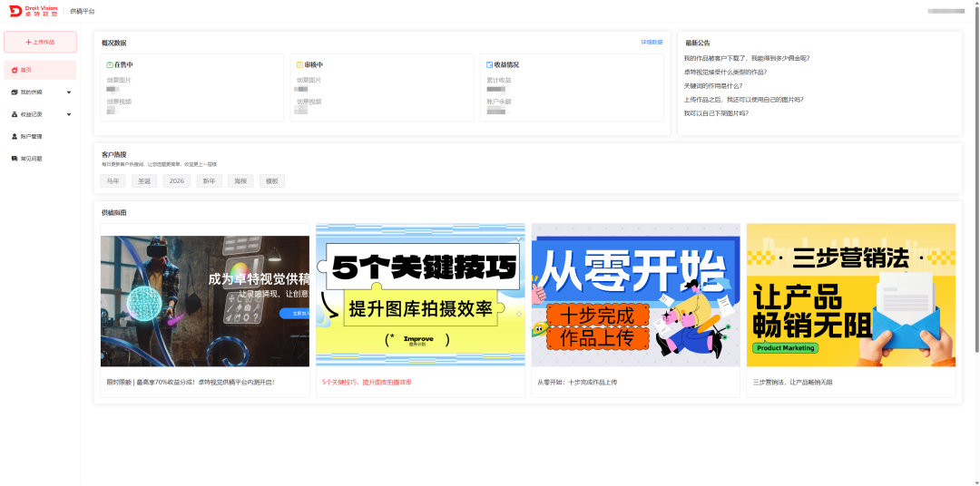Open announcement 我可以自己下架图片吗?
980x486 pixels.
pyautogui.click(x=716, y=113)
